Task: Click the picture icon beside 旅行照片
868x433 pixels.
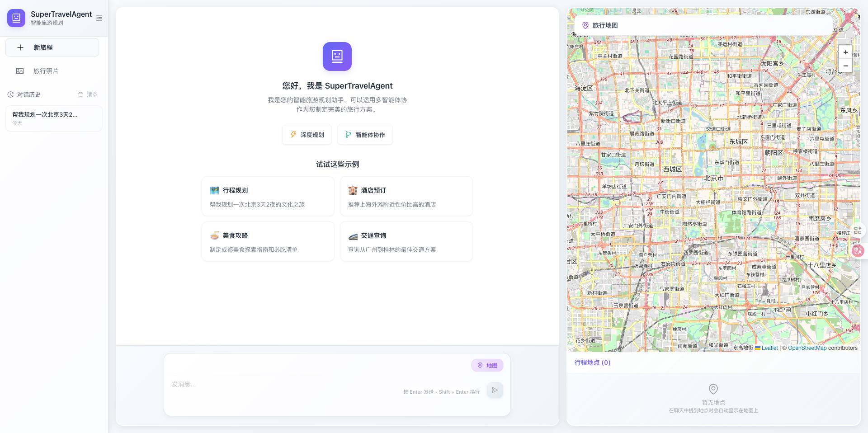Action: pyautogui.click(x=20, y=71)
